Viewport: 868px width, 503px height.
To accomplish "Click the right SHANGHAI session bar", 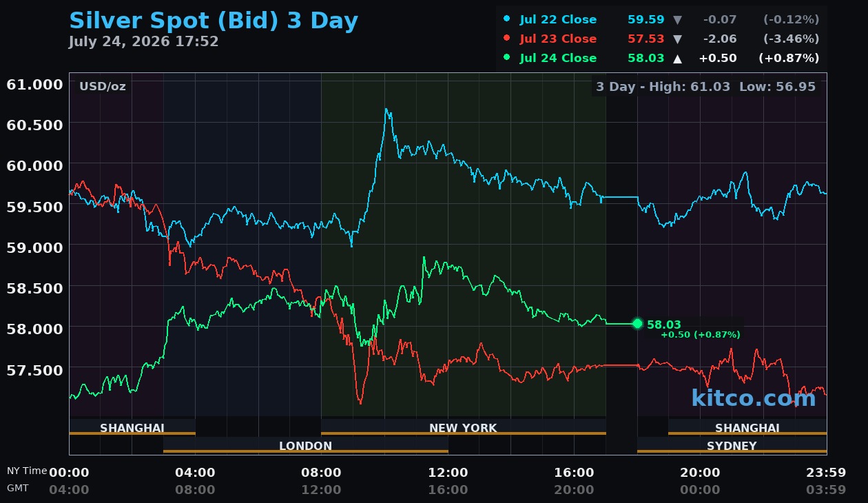I will click(x=747, y=427).
